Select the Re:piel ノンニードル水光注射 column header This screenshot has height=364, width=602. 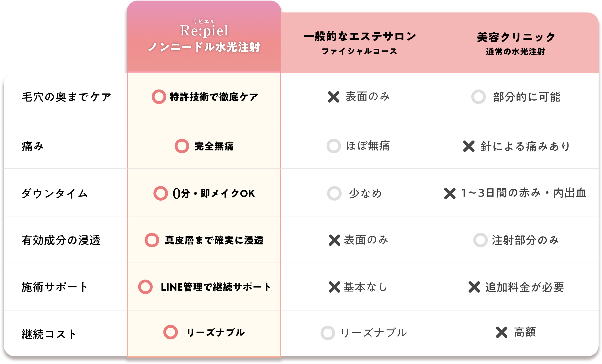[x=204, y=37]
